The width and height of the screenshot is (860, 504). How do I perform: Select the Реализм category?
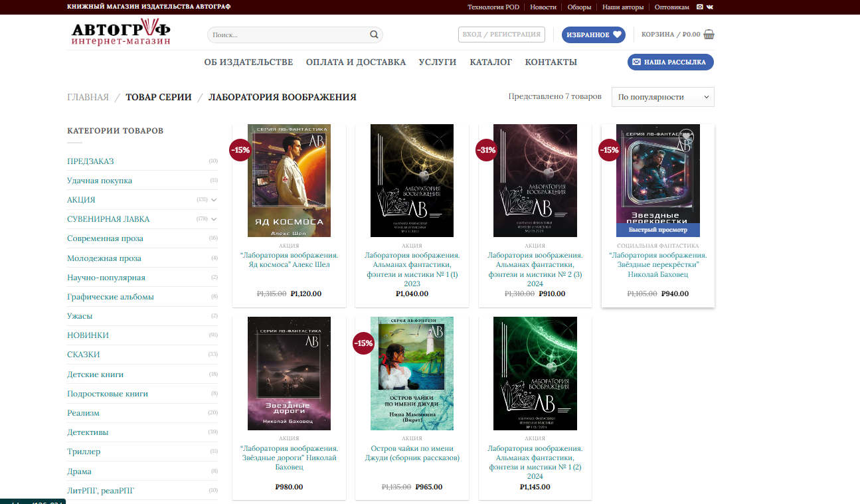tap(83, 413)
